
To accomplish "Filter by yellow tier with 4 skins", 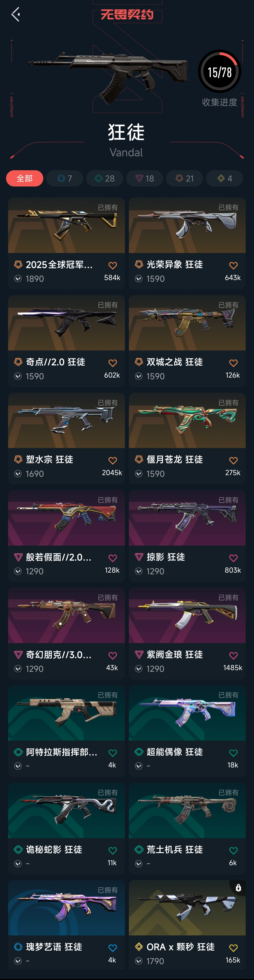I will point(224,178).
